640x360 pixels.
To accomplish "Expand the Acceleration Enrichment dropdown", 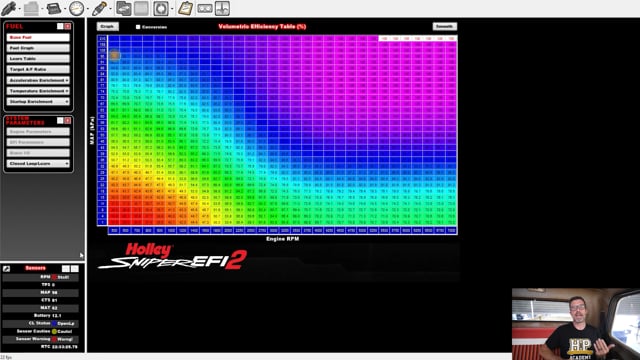I will (38, 80).
